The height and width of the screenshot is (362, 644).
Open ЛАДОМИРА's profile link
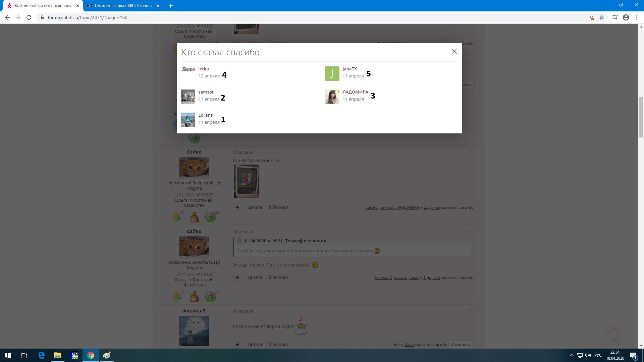[x=355, y=92]
